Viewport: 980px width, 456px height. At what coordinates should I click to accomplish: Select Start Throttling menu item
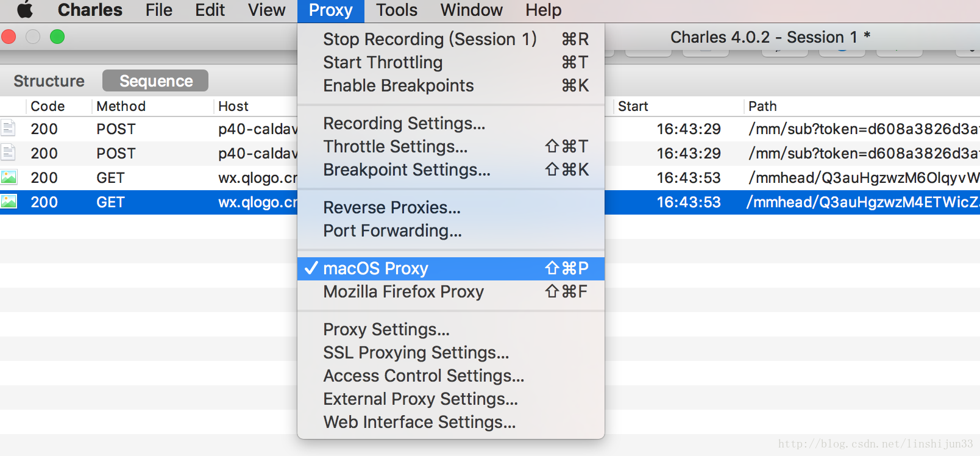pyautogui.click(x=451, y=62)
